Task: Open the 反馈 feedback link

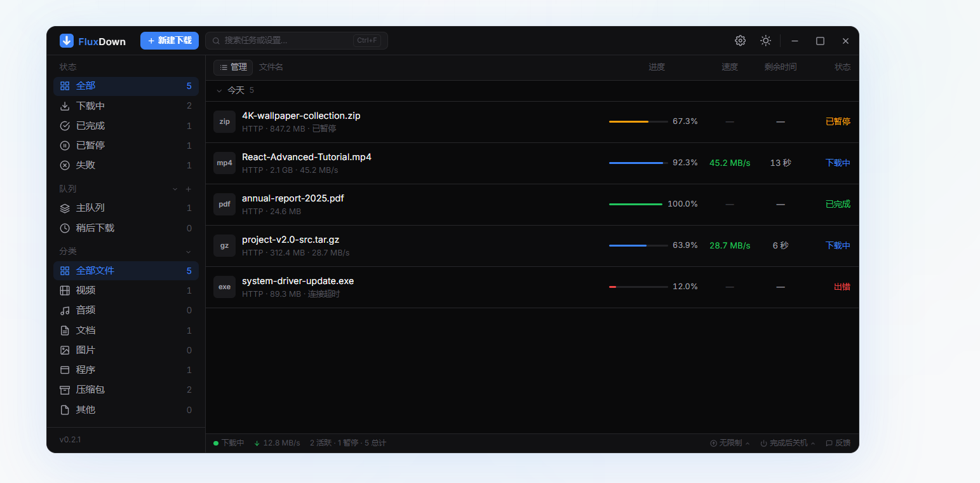Action: pos(838,443)
